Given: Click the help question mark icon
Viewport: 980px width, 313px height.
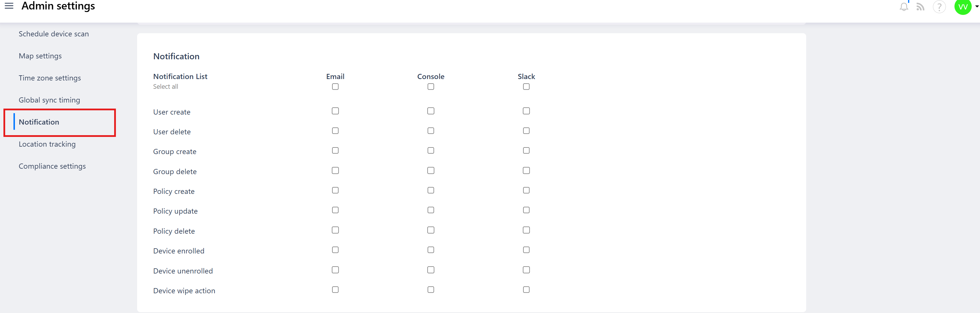Looking at the screenshot, I should 939,7.
